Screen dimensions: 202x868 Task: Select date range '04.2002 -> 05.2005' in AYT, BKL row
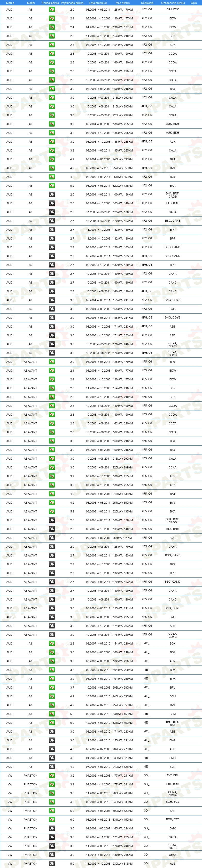point(98,776)
